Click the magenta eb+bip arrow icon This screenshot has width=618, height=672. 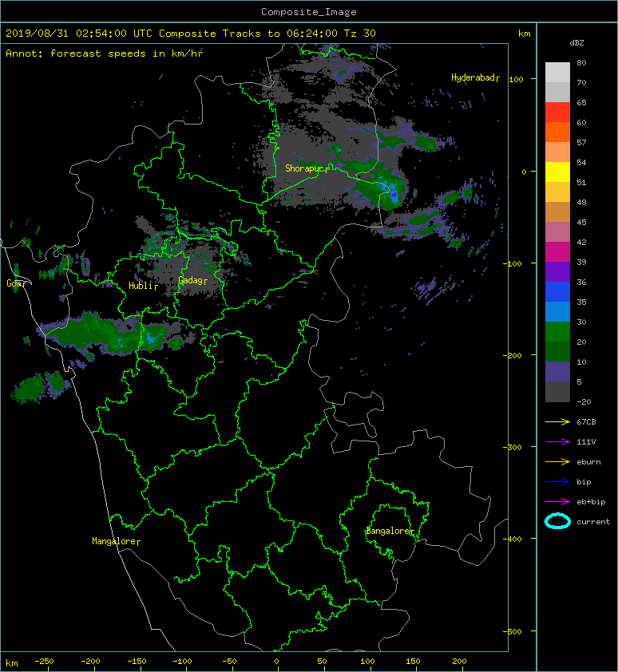tap(557, 502)
